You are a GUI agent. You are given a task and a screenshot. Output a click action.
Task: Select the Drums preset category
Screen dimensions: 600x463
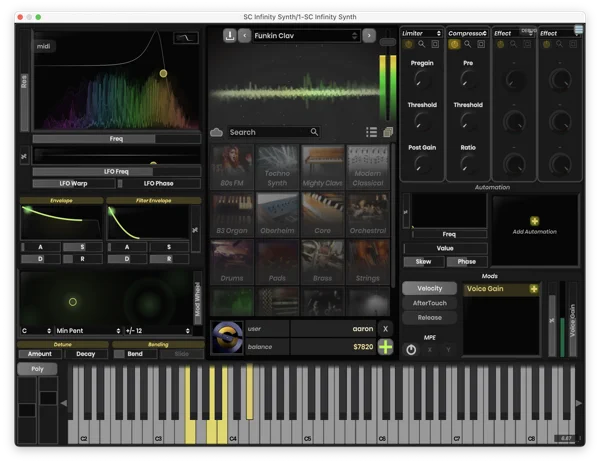(x=232, y=262)
